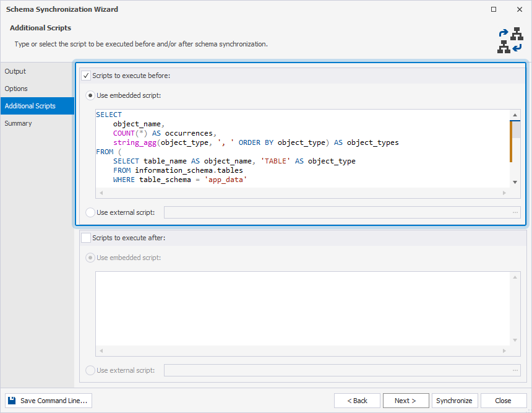Click scroll down arrow in before-script editor

515,183
